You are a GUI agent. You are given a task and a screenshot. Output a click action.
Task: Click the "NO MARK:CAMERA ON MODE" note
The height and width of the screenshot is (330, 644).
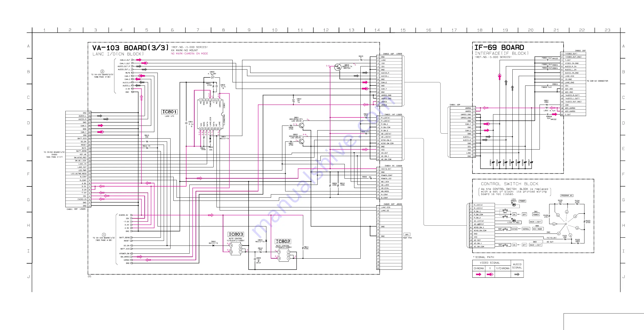point(189,54)
